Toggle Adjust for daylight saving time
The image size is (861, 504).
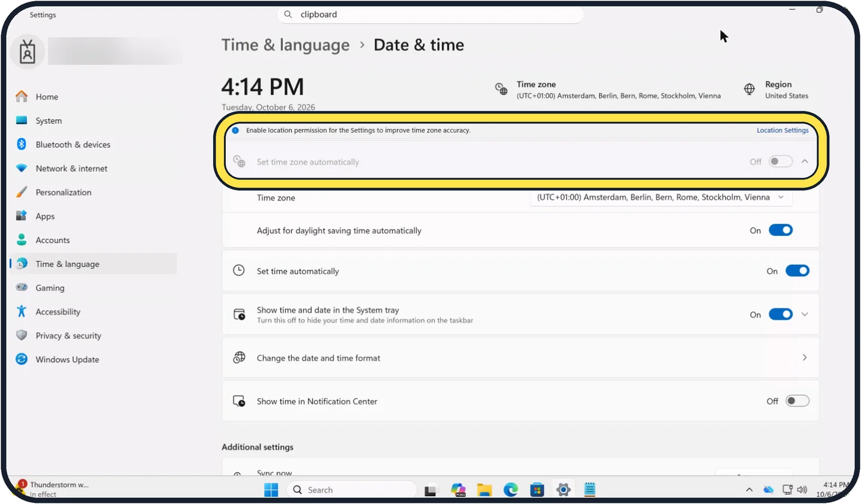781,230
